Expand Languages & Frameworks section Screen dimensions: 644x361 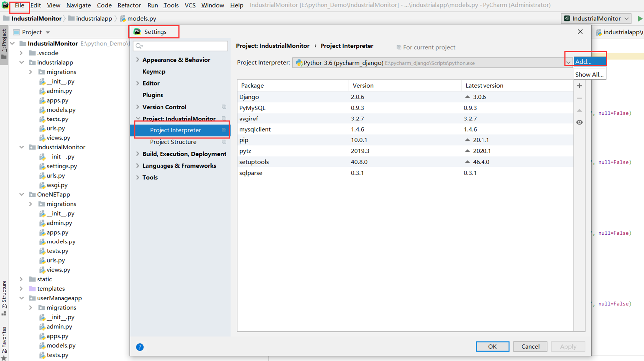[x=138, y=166]
